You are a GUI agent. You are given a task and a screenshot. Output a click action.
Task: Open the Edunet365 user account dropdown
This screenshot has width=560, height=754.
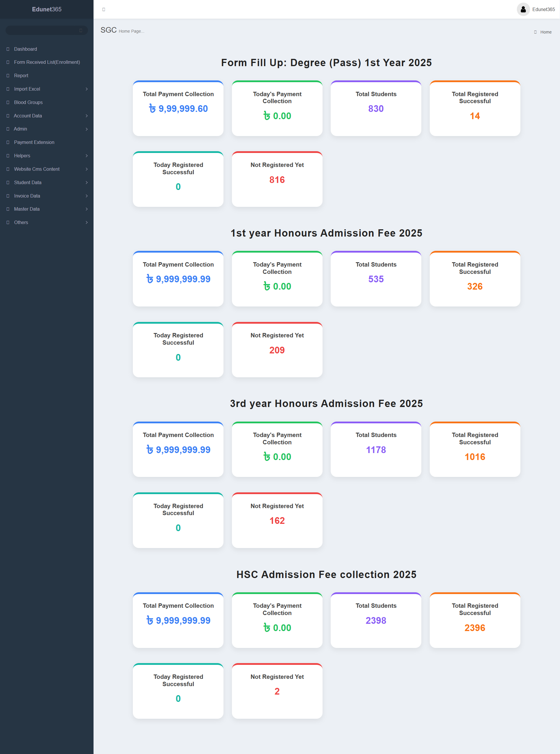click(543, 10)
